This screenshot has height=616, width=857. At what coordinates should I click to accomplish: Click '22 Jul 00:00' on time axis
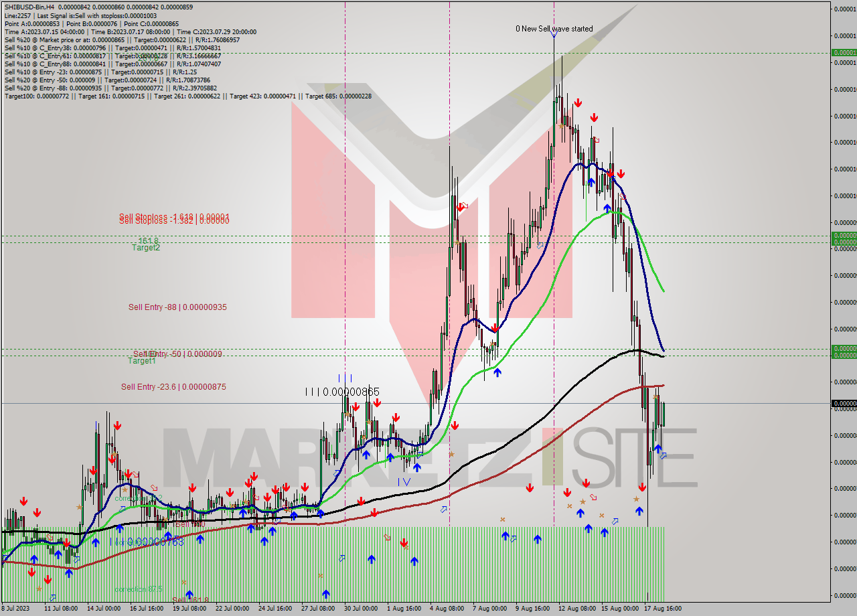click(x=232, y=609)
